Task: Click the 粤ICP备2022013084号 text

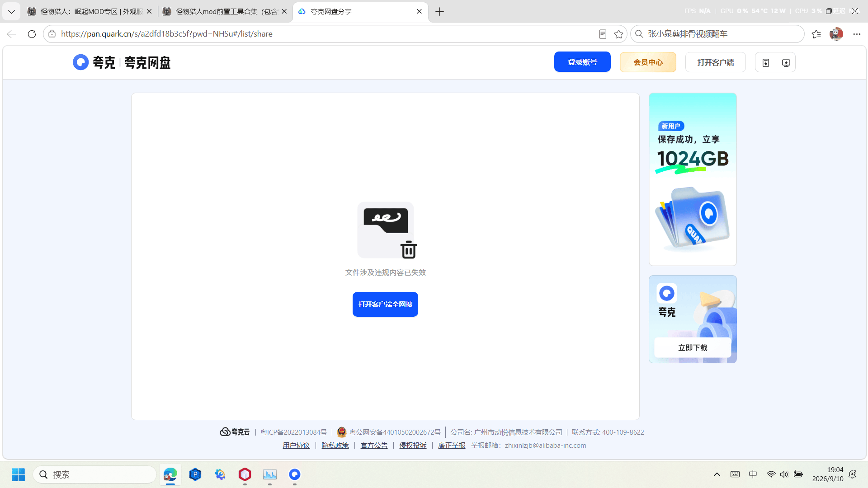Action: click(293, 432)
